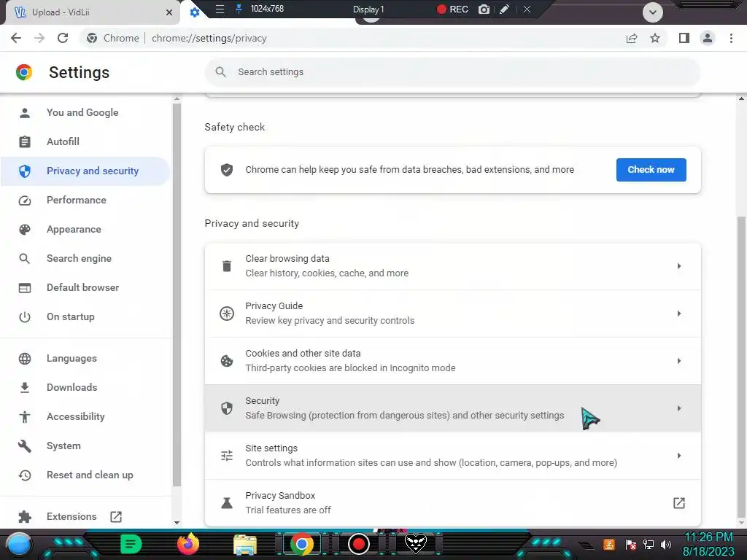This screenshot has height=560, width=747.
Task: Click recorder toolbar hamburger menu icon
Action: pyautogui.click(x=220, y=9)
